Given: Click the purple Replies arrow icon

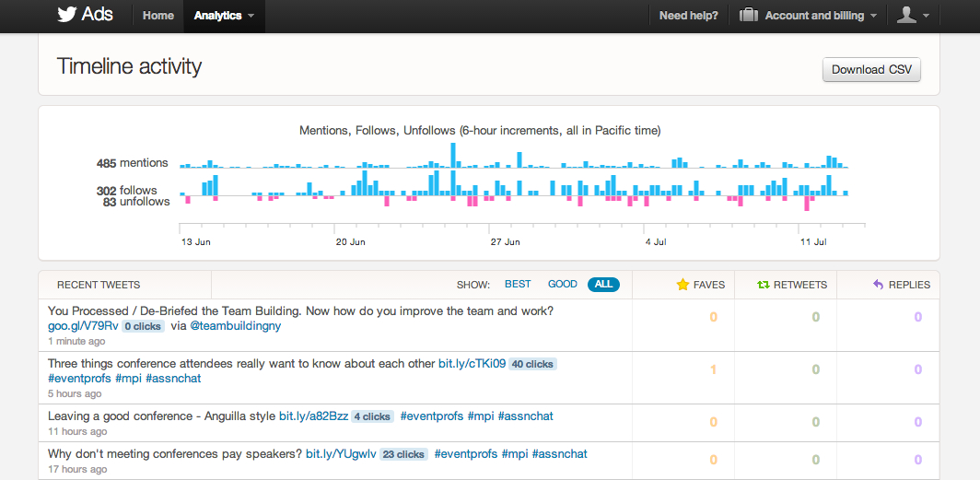Looking at the screenshot, I should click(878, 285).
